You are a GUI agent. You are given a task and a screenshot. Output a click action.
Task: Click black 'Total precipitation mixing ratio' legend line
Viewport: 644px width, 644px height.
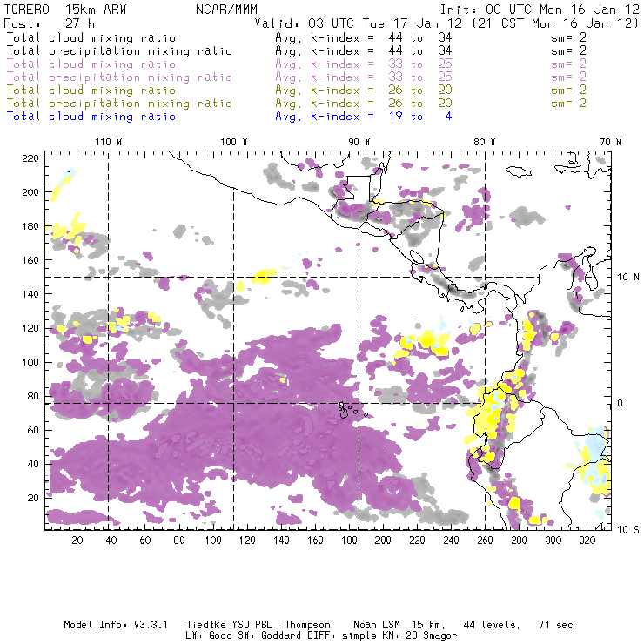click(119, 51)
